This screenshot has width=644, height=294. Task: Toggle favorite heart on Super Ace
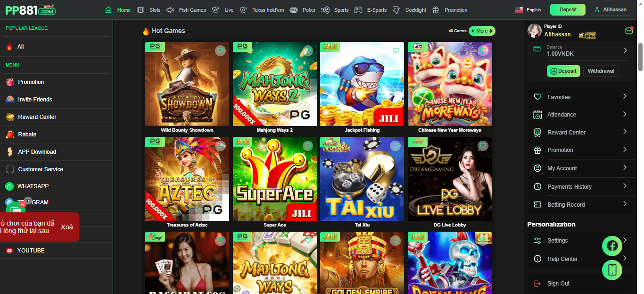[308, 146]
